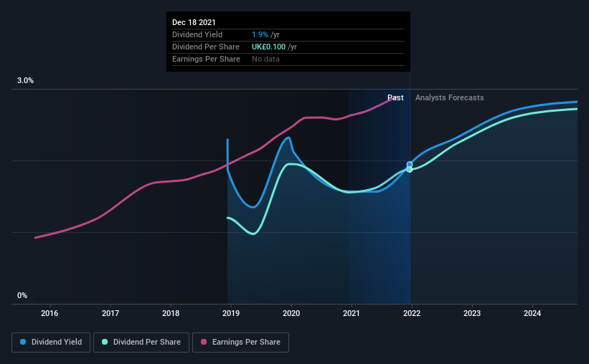The width and height of the screenshot is (589, 364).
Task: Toggle the Dividend Yield legend series
Action: tap(51, 343)
